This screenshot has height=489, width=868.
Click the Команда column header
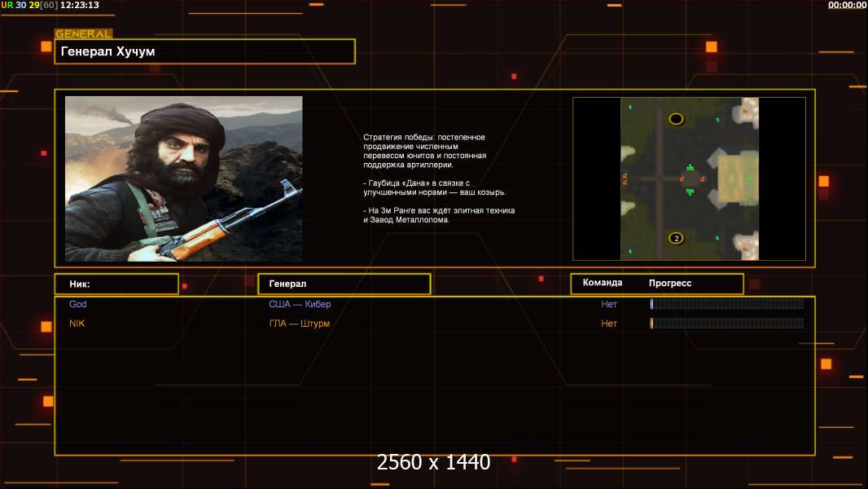click(x=603, y=283)
